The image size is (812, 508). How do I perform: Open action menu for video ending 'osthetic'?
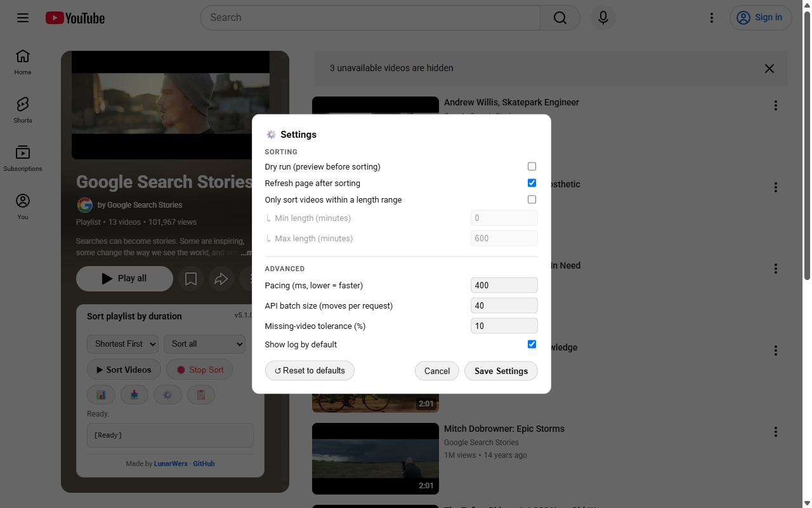(775, 187)
